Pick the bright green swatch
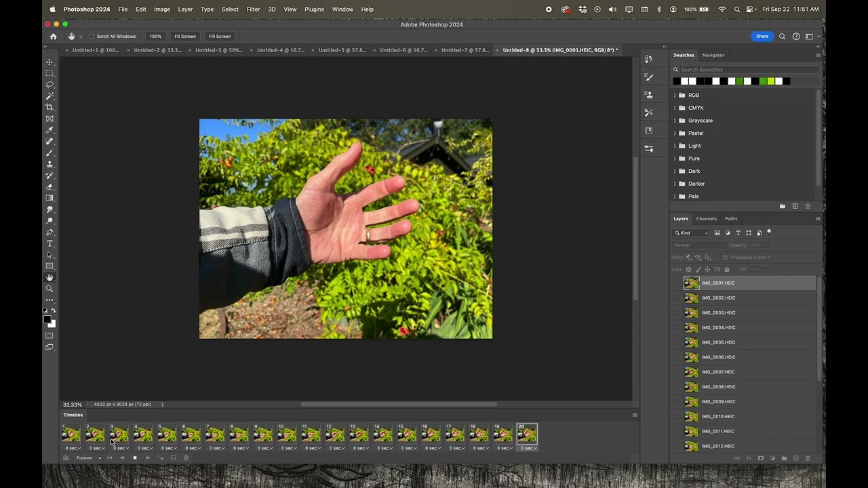Screen dimensions: 868x488 coord(771,81)
